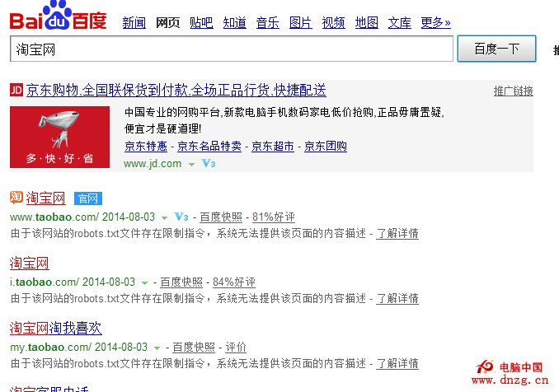Click the 百度一下 search button
The height and width of the screenshot is (392, 559).
496,49
